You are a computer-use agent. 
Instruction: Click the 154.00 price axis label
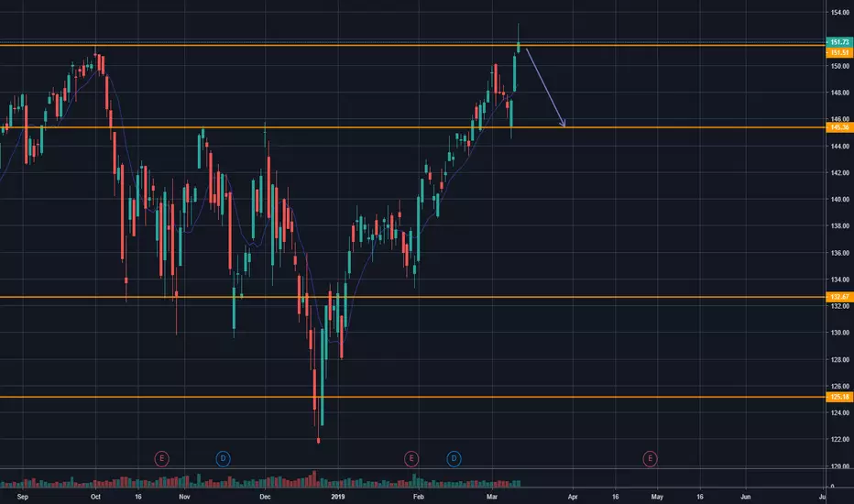pos(839,13)
